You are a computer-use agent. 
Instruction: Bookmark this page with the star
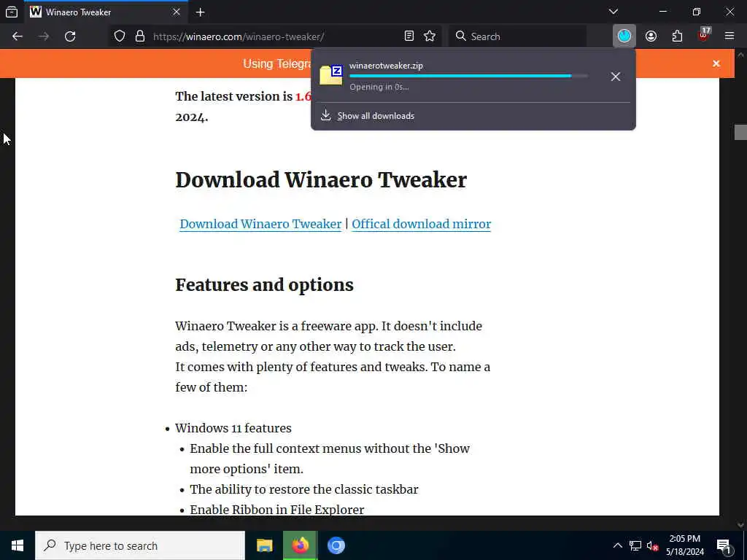click(x=430, y=36)
